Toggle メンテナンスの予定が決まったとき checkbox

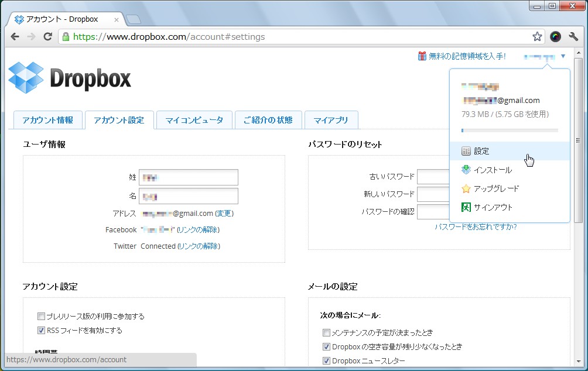point(326,333)
